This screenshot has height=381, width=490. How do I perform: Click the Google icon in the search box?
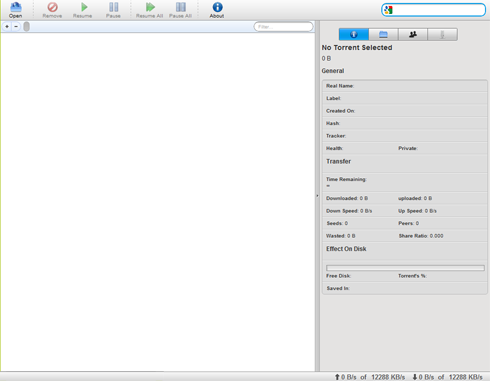(389, 10)
